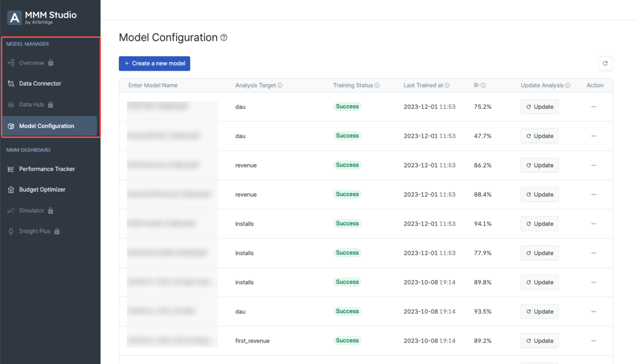The height and width of the screenshot is (364, 637).
Task: Click Update for the 89.8% installs model
Action: pyautogui.click(x=540, y=283)
